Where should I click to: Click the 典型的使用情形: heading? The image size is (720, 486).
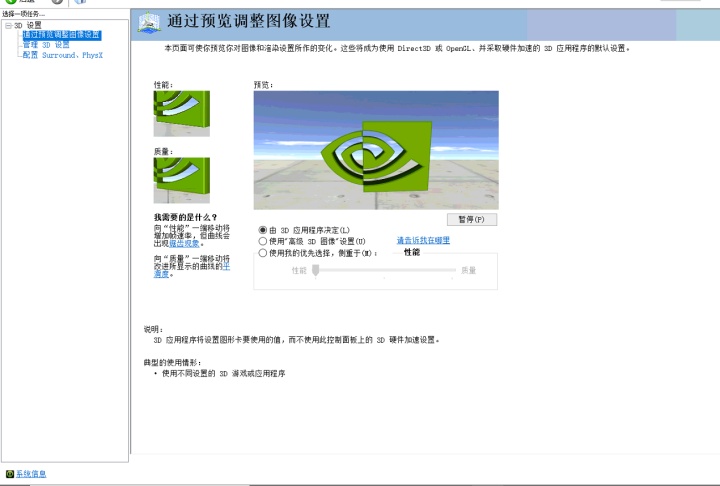point(172,363)
